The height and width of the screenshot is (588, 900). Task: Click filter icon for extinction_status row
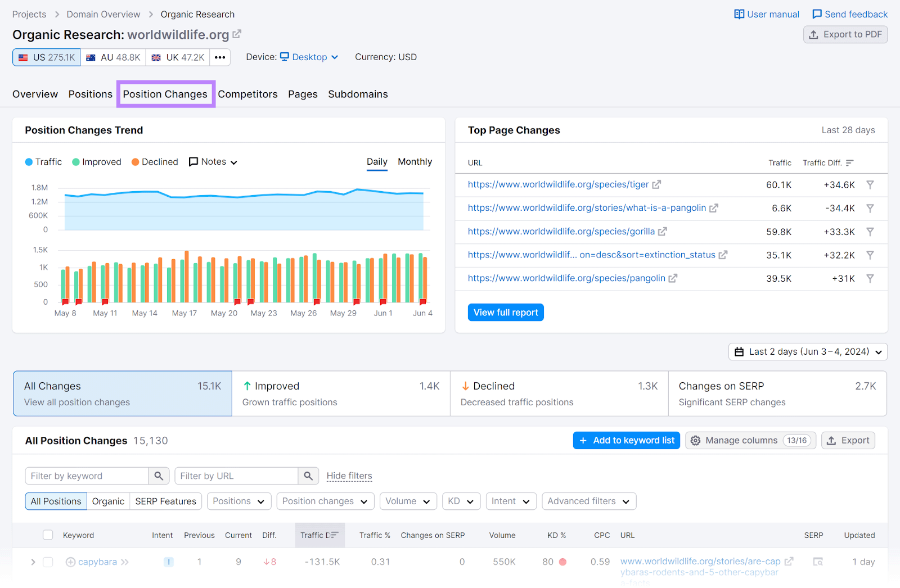tap(870, 255)
